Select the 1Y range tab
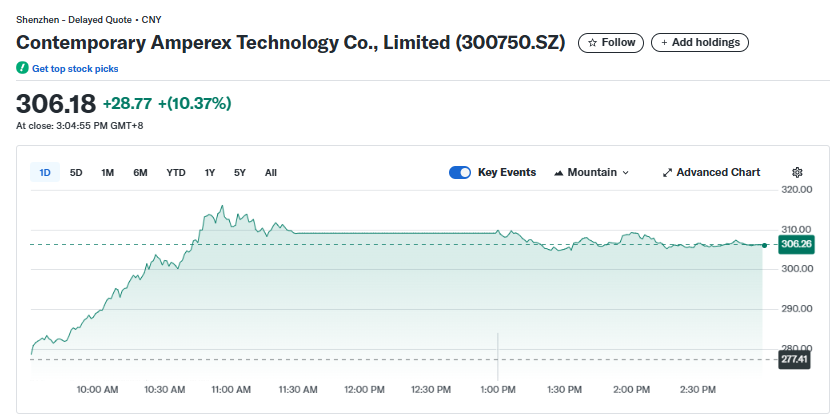This screenshot has width=840, height=419. (x=209, y=173)
